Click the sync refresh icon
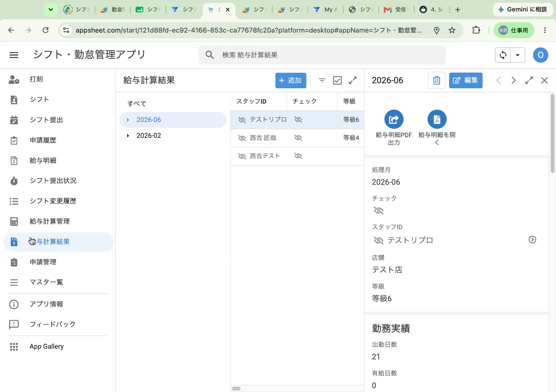 pos(503,55)
